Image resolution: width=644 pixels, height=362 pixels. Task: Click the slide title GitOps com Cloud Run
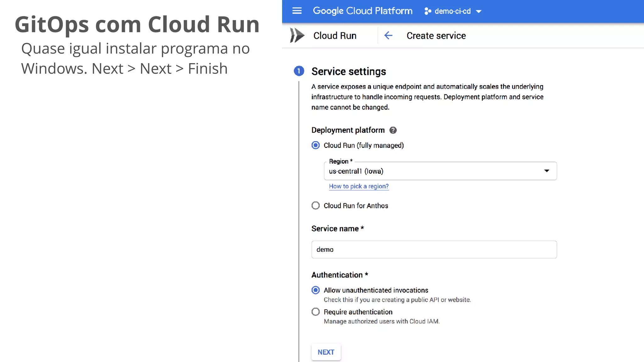point(137,24)
